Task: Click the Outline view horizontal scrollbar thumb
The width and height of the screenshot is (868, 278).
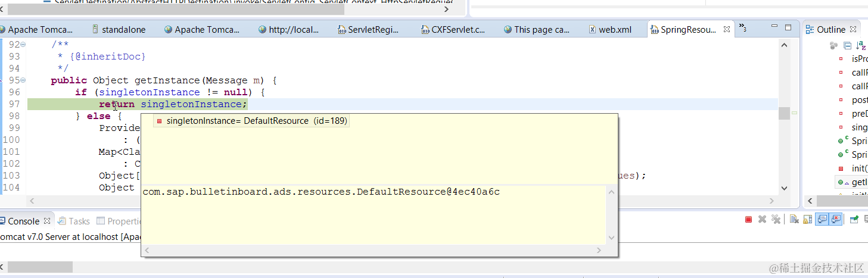Action: tap(842, 201)
